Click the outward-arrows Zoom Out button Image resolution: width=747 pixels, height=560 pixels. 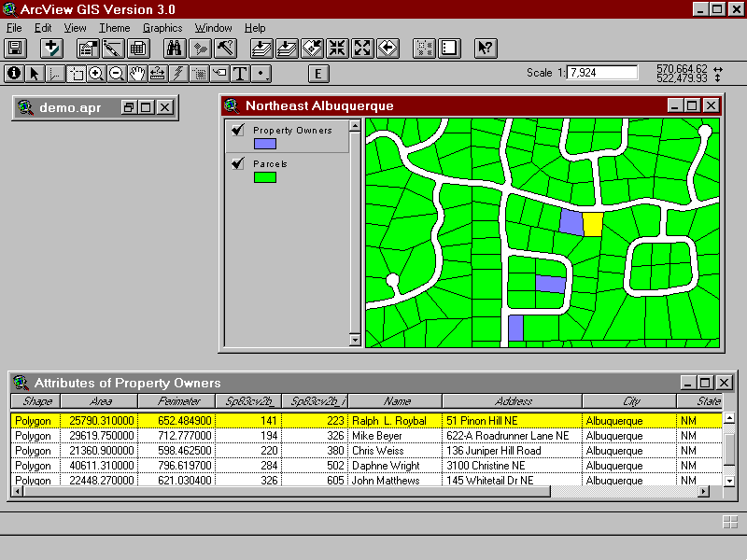click(x=363, y=49)
